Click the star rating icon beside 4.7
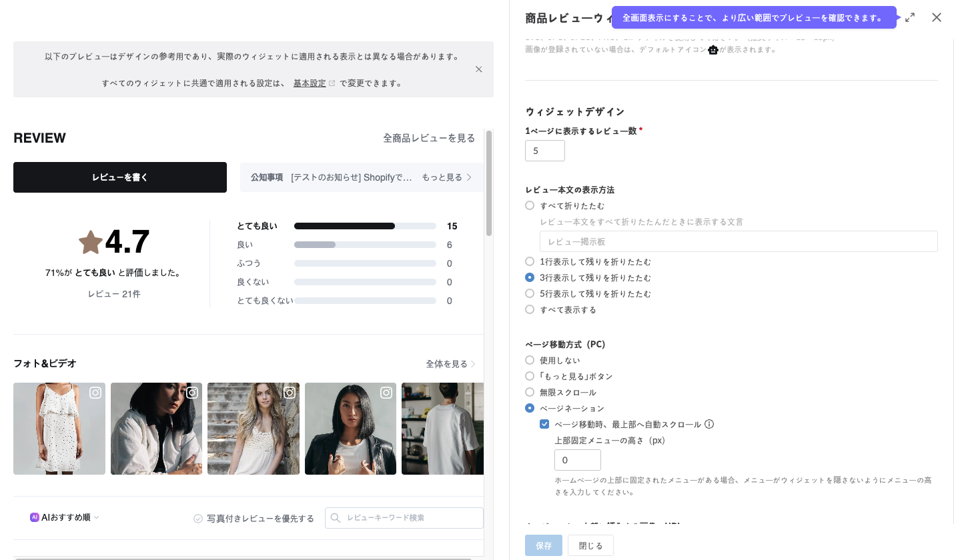Viewport: 954px width, 560px height. 91,242
